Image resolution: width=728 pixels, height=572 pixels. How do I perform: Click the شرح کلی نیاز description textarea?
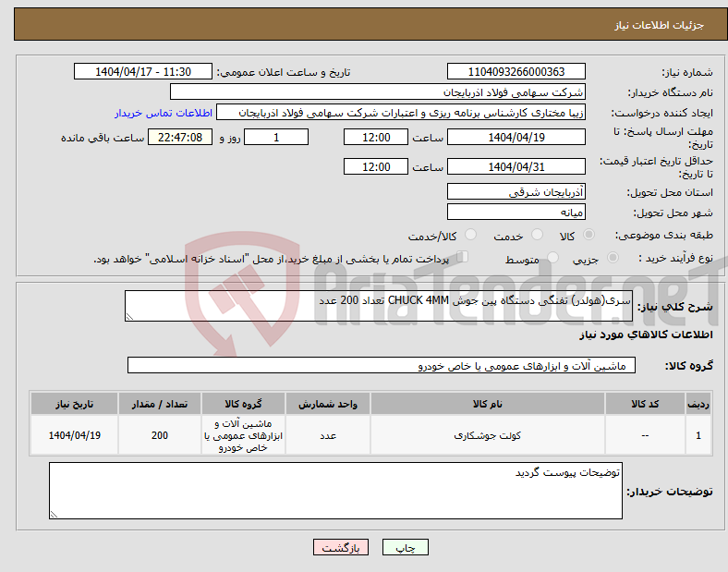click(x=379, y=306)
